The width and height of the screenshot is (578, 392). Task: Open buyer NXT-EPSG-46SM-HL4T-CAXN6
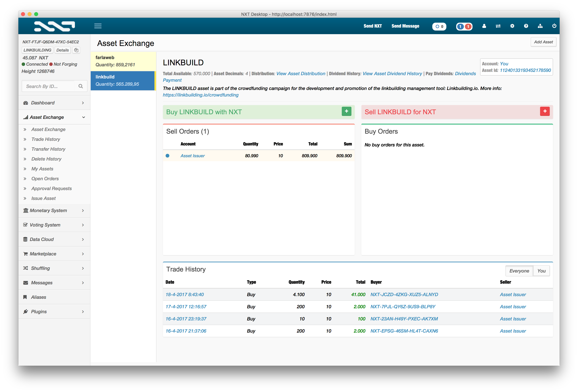click(404, 331)
